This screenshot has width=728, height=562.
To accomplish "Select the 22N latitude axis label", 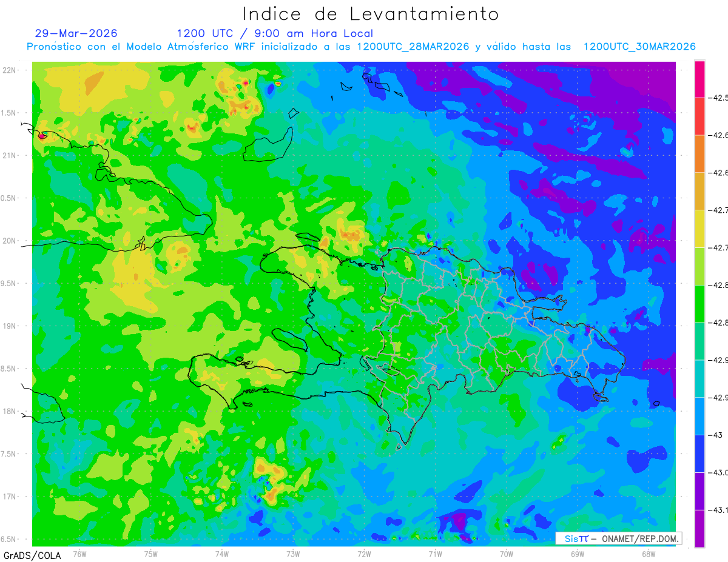I will tap(10, 70).
